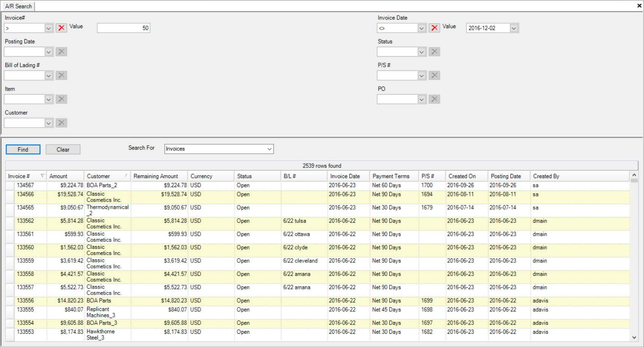
Task: Open the Invoice# operator dropdown
Action: tap(48, 28)
